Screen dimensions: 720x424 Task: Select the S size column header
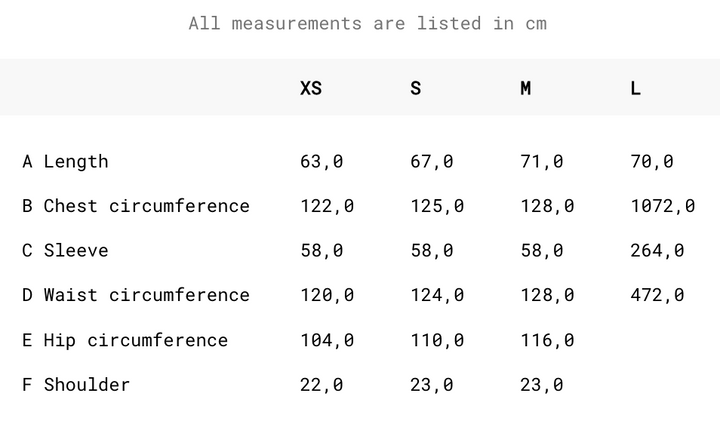[x=416, y=88]
